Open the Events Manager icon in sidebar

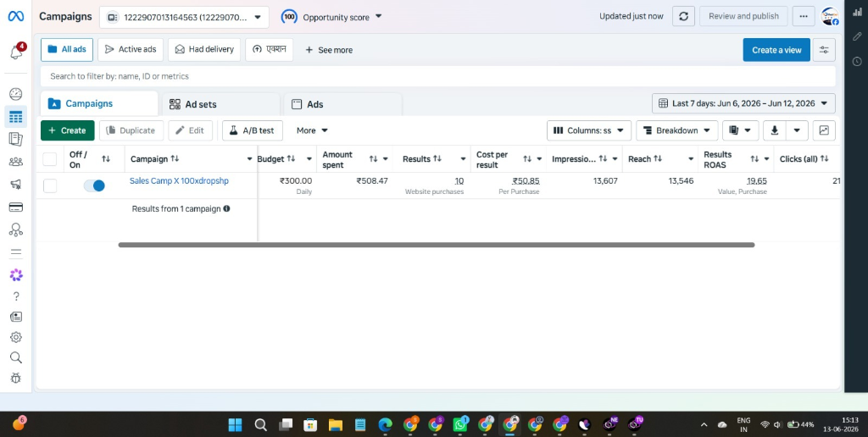tap(16, 230)
